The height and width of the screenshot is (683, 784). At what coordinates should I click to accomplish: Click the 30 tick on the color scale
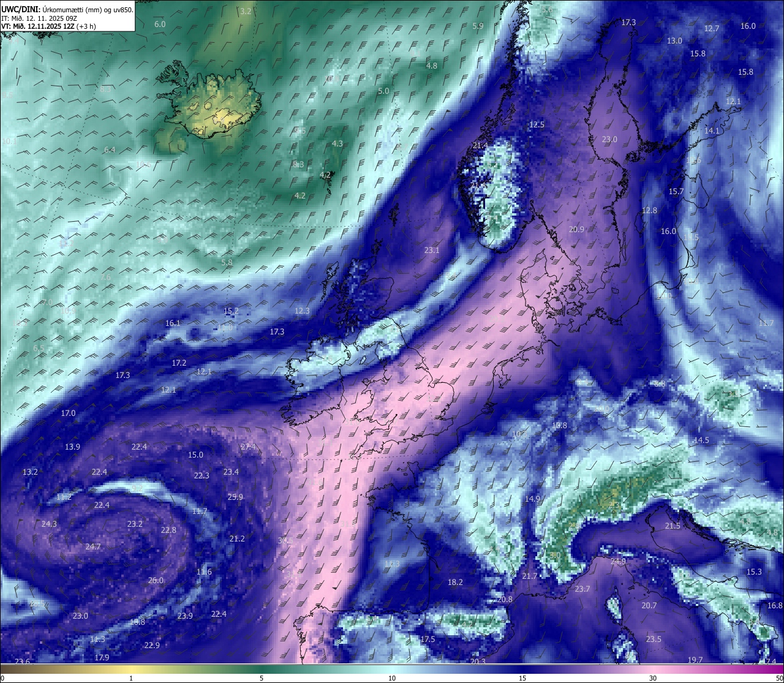tap(653, 678)
